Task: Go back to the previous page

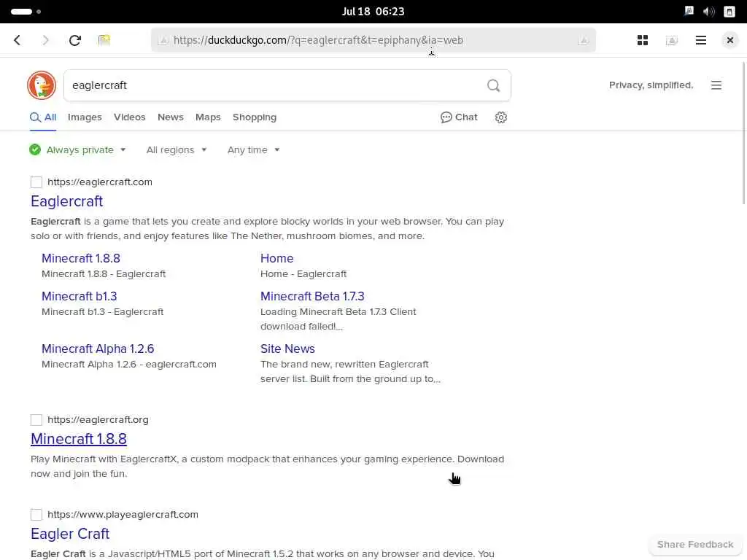Action: pyautogui.click(x=18, y=41)
